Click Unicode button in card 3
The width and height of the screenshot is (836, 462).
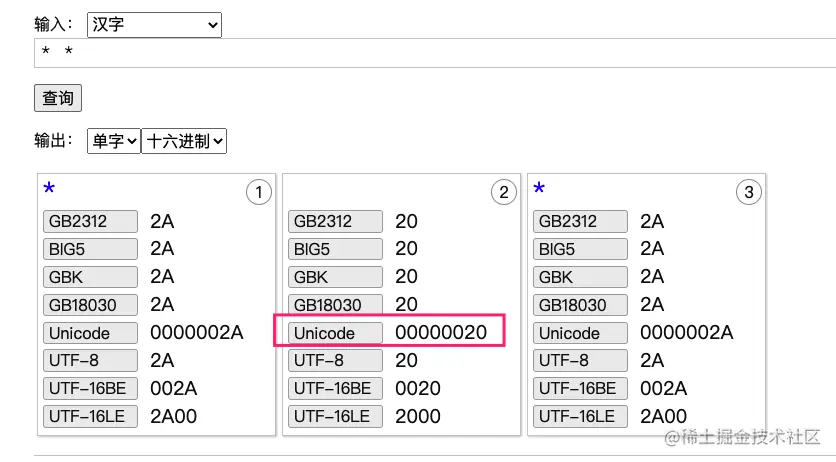pyautogui.click(x=580, y=333)
